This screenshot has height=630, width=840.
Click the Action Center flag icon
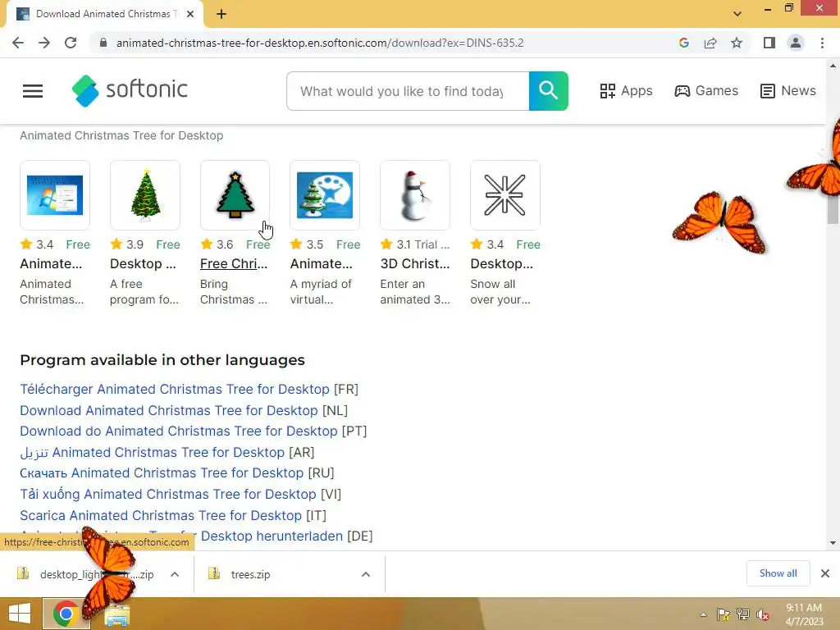tap(724, 614)
